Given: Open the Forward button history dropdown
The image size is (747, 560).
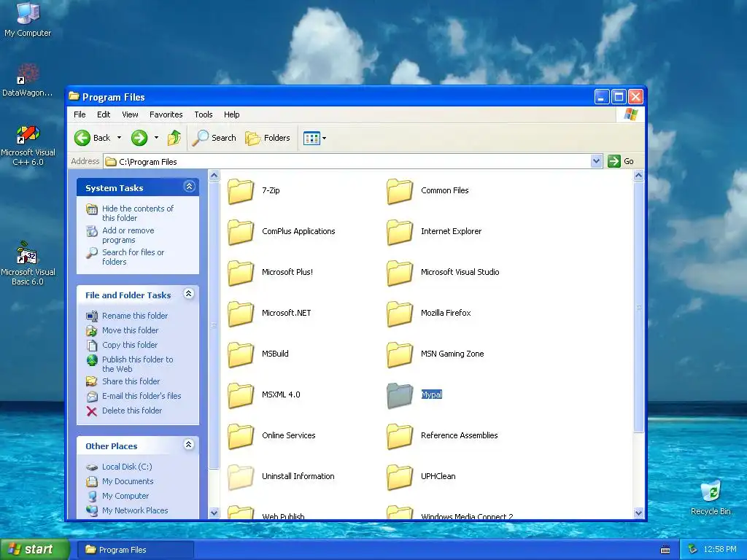Looking at the screenshot, I should (x=156, y=138).
